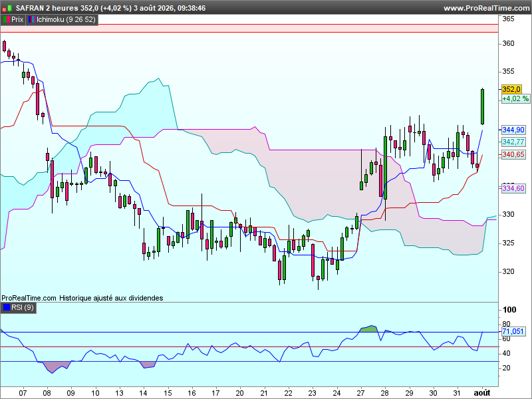Click date 29 on time axis
This screenshot has height=399, width=532.
409,393
